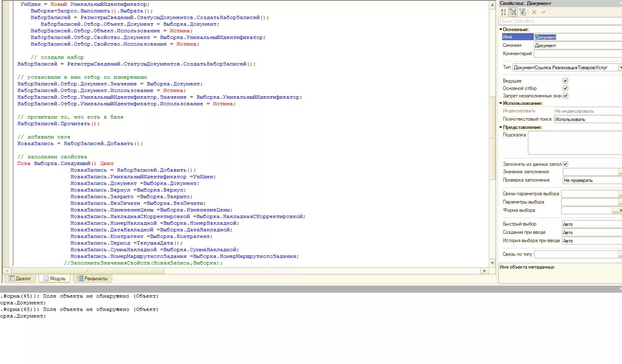Click the horizontal scrollbar right arrow

485,271
